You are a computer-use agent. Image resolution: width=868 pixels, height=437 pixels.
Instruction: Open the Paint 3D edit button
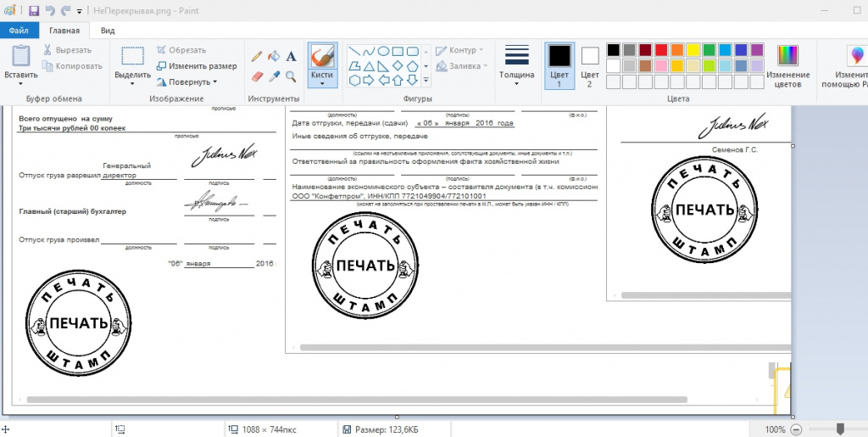[x=845, y=67]
